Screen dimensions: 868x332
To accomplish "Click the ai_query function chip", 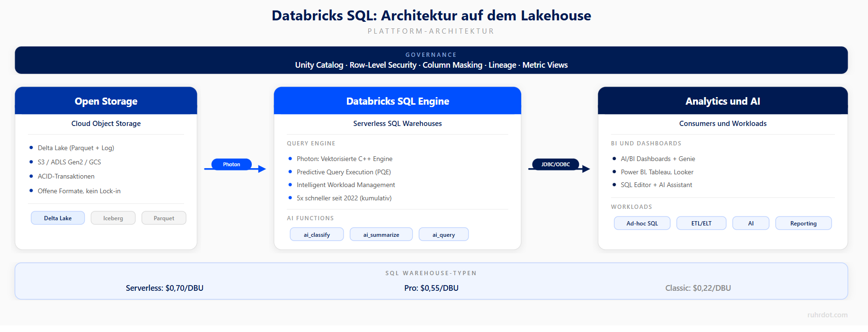I will pos(443,234).
